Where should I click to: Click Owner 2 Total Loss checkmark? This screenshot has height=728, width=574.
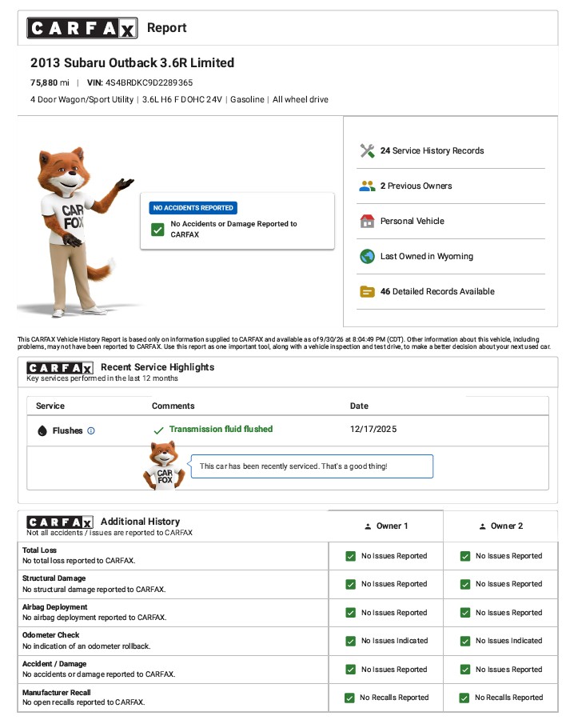point(465,556)
